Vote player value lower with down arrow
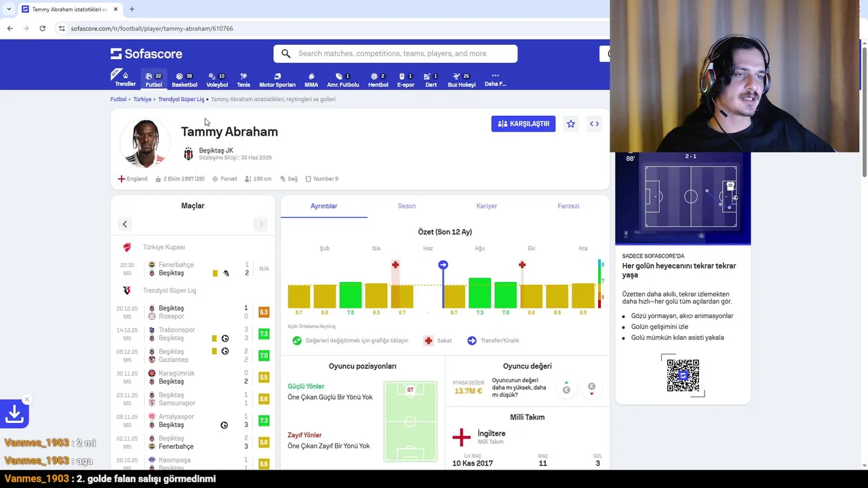This screenshot has height=488, width=868. (591, 388)
